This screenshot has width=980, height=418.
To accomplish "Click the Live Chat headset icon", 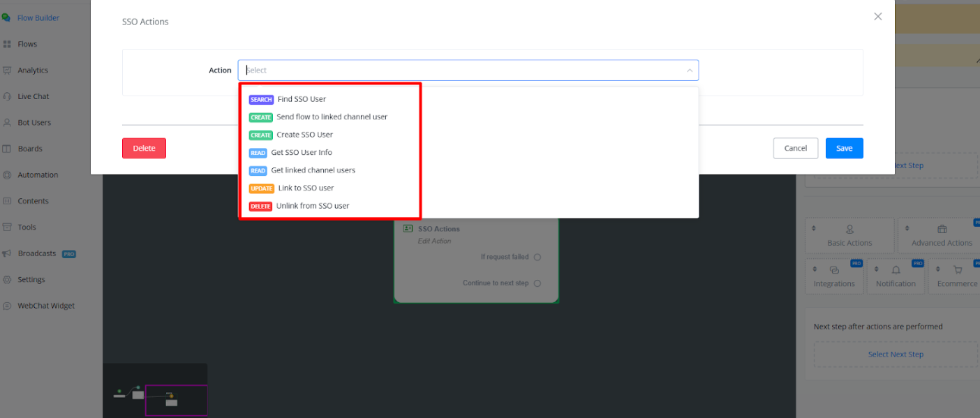I will tap(7, 96).
